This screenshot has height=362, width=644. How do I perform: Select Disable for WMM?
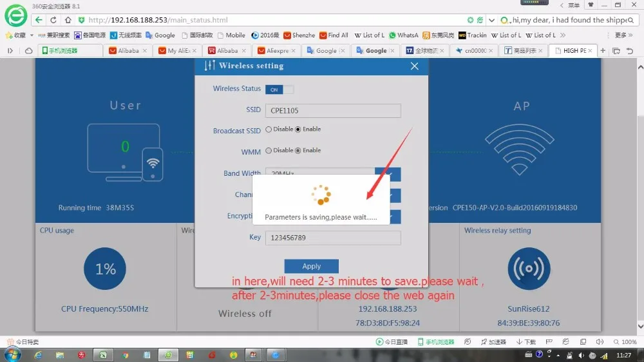pyautogui.click(x=269, y=150)
